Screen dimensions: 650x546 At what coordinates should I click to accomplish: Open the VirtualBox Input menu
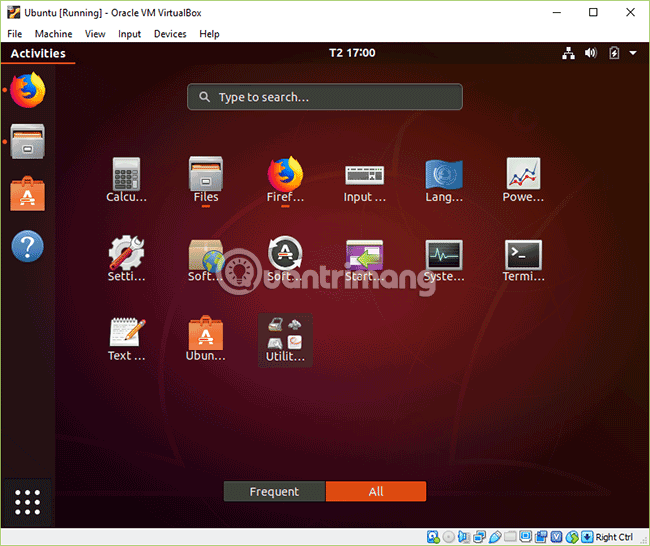point(129,34)
